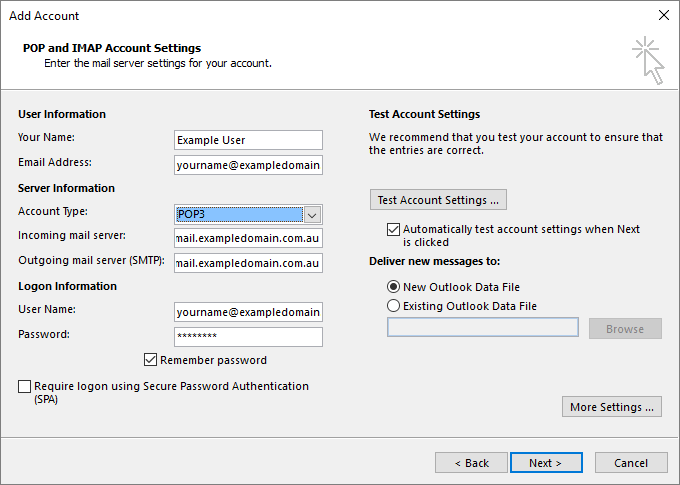This screenshot has width=680, height=485.
Task: Click the User Name logon field
Action: tap(248, 312)
